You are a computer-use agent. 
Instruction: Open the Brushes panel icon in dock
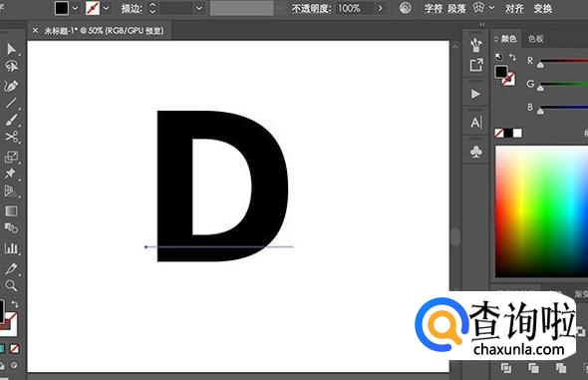point(475,45)
